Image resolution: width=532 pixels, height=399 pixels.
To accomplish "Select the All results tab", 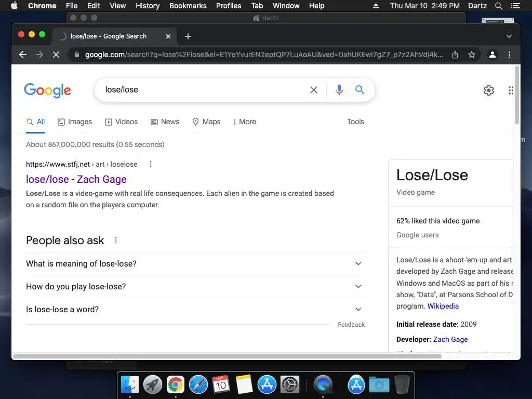I will [36, 122].
